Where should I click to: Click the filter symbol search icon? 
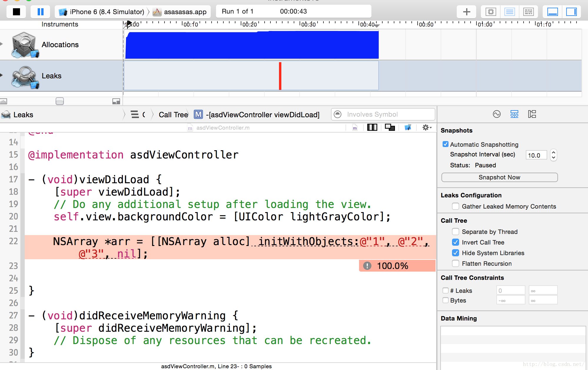pos(338,114)
